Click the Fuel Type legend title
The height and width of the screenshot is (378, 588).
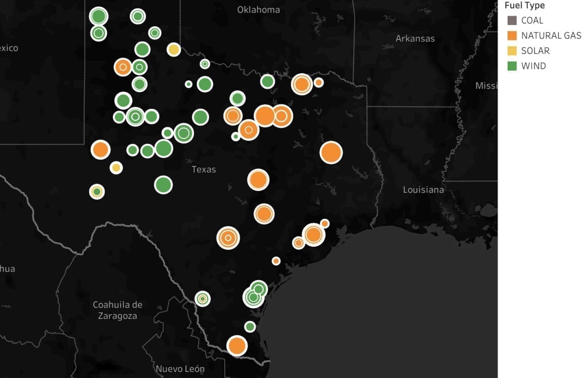(x=525, y=5)
